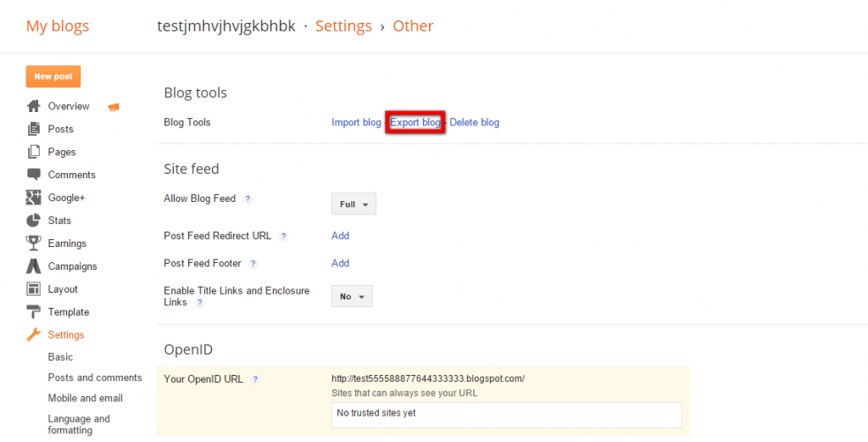Click the Google+ icon in sidebar

34,198
